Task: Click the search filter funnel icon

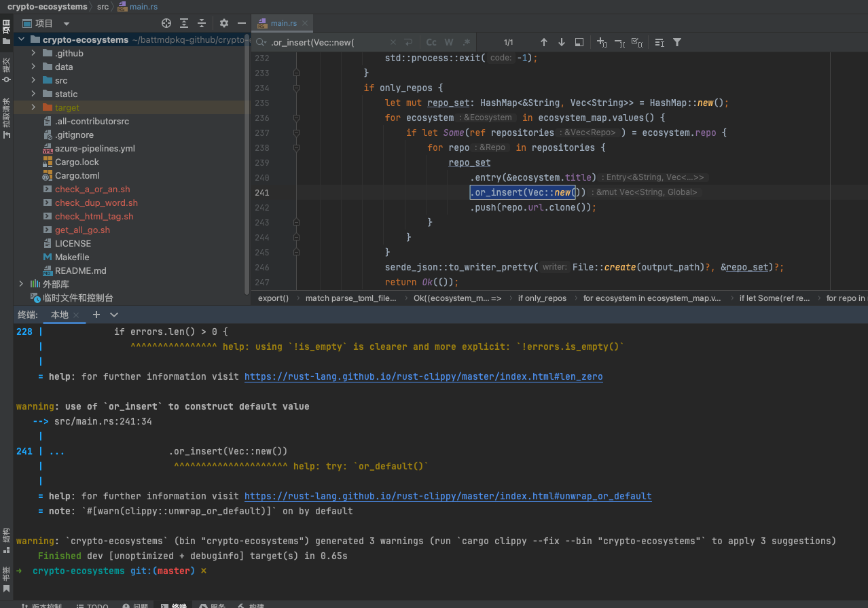Action: pos(677,42)
